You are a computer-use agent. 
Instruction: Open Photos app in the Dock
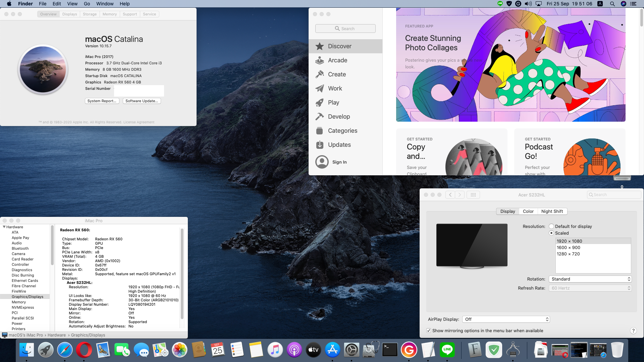(179, 350)
